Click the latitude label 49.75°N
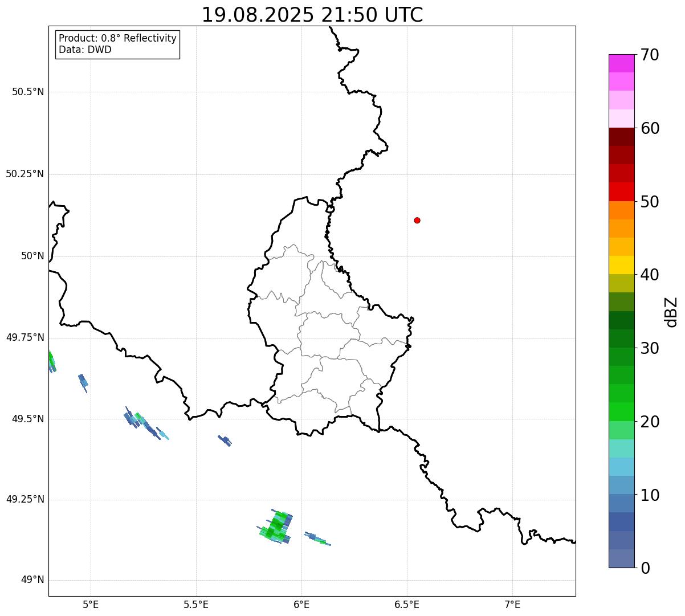 pyautogui.click(x=25, y=337)
